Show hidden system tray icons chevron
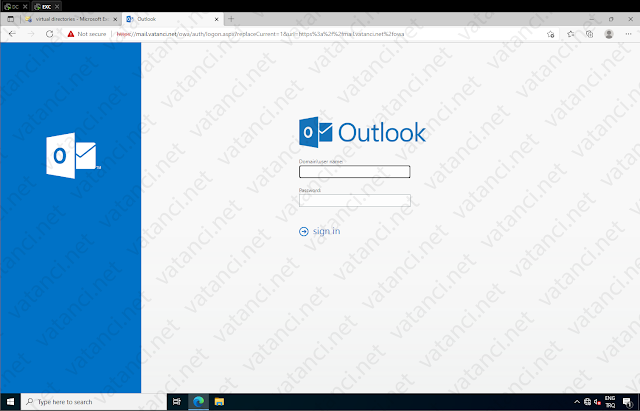Image resolution: width=640 pixels, height=411 pixels. (577, 402)
